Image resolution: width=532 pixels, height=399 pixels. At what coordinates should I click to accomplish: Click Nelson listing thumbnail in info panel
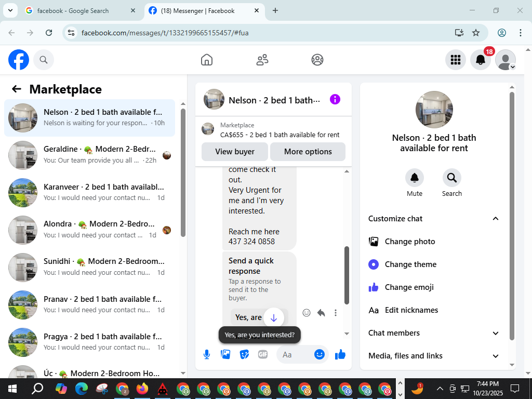pos(434,110)
